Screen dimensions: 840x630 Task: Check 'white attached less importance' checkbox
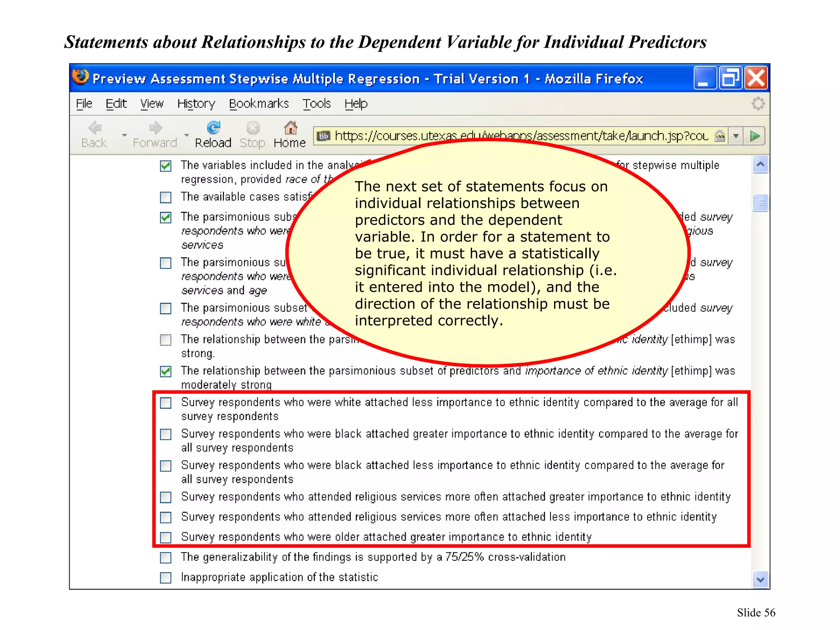tap(166, 403)
